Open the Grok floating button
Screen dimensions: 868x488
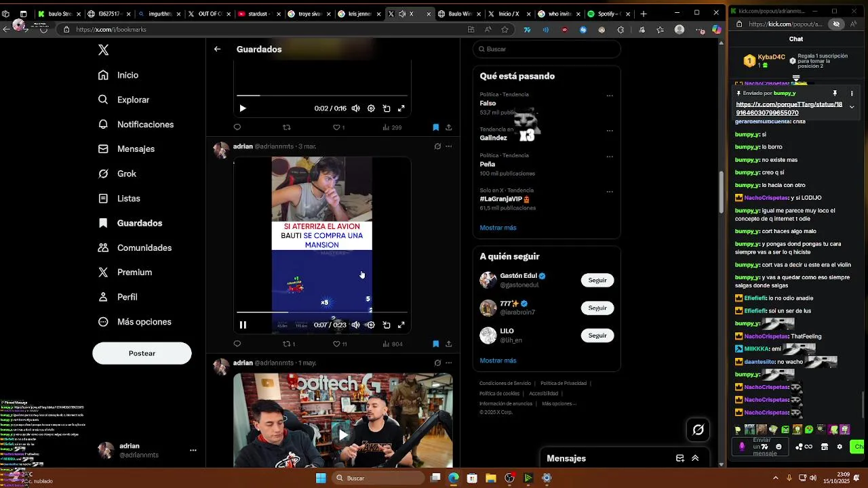click(x=698, y=430)
